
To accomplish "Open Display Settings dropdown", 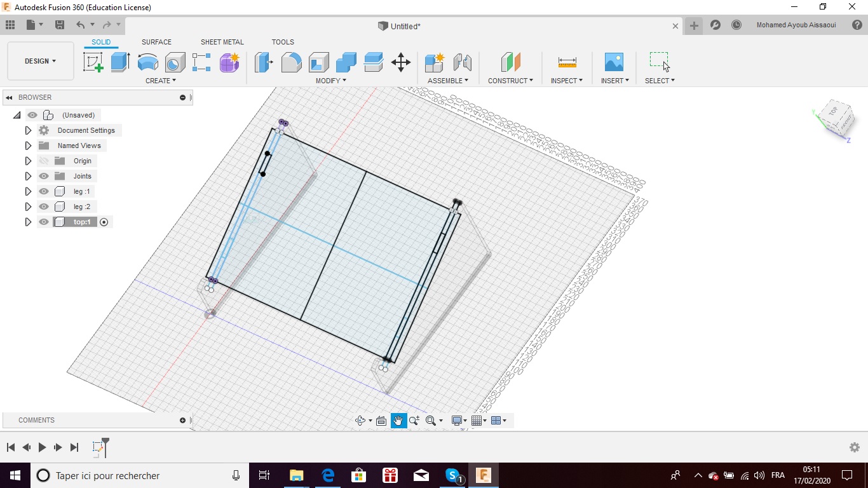I will pos(459,420).
